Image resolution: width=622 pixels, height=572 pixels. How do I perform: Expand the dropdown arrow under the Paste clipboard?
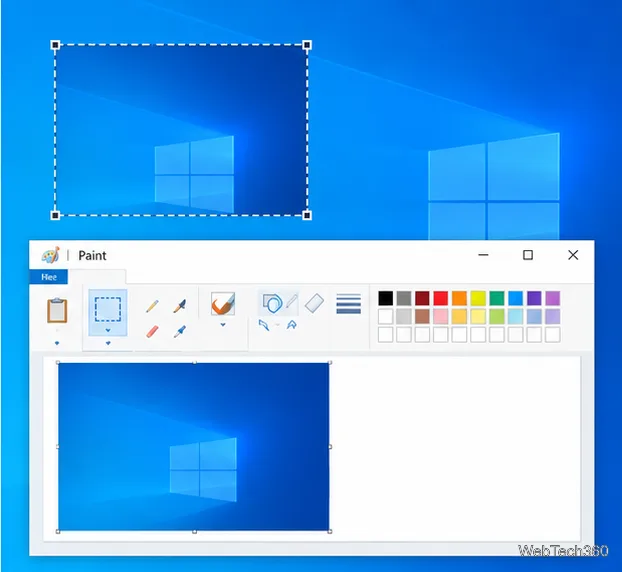coord(57,343)
